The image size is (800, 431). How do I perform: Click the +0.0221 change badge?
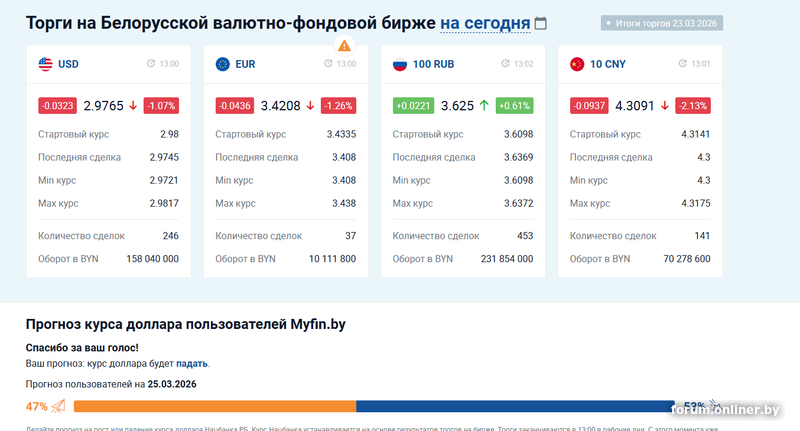click(x=413, y=106)
